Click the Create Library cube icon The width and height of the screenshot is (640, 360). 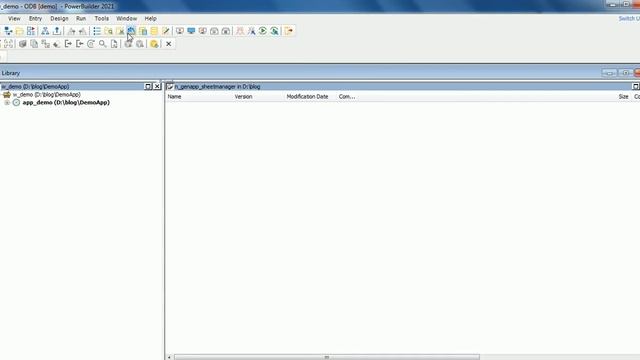tap(22, 44)
